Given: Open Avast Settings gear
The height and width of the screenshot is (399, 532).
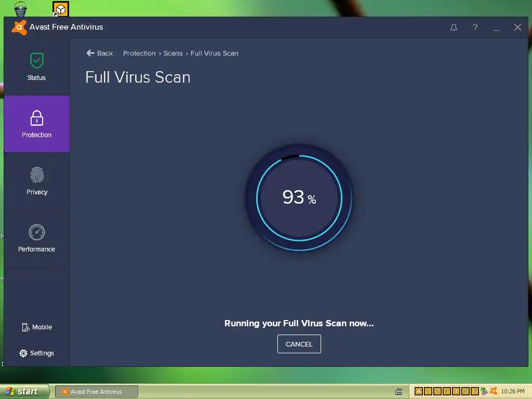Looking at the screenshot, I should [37, 353].
